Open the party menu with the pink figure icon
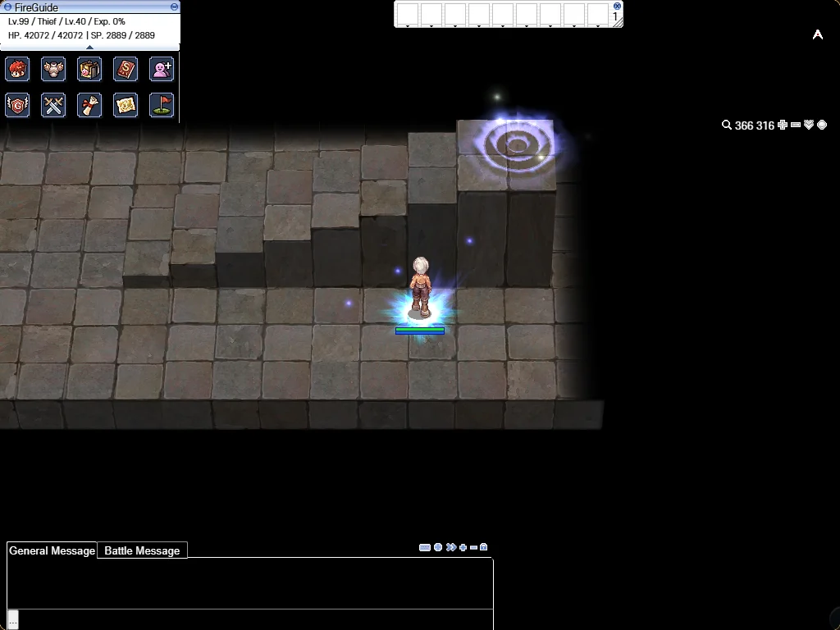Screen dimensions: 840x630 (x=162, y=69)
